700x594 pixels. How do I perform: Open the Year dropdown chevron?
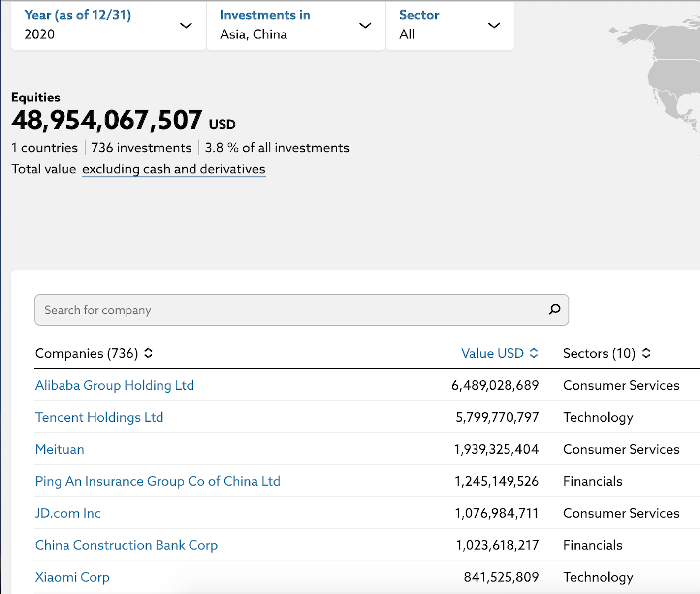(x=186, y=26)
